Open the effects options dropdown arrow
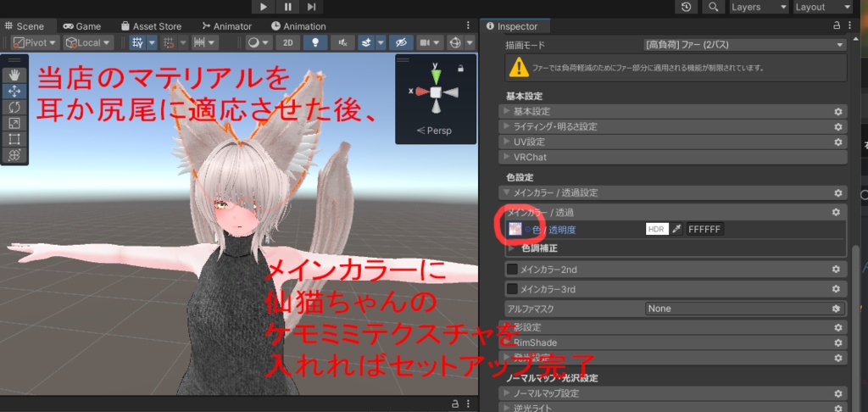 coord(381,42)
